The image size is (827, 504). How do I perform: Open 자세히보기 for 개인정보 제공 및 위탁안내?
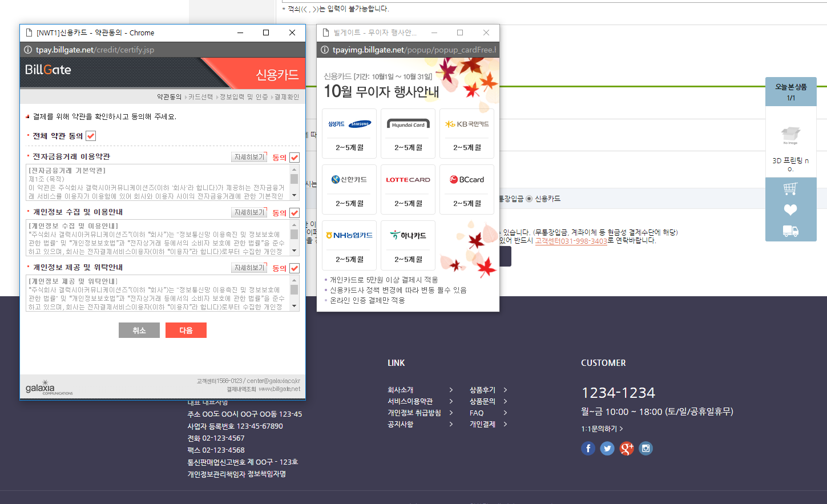249,268
